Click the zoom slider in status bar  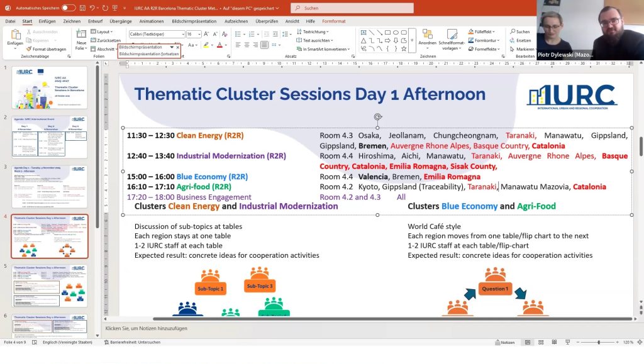tap(598, 343)
